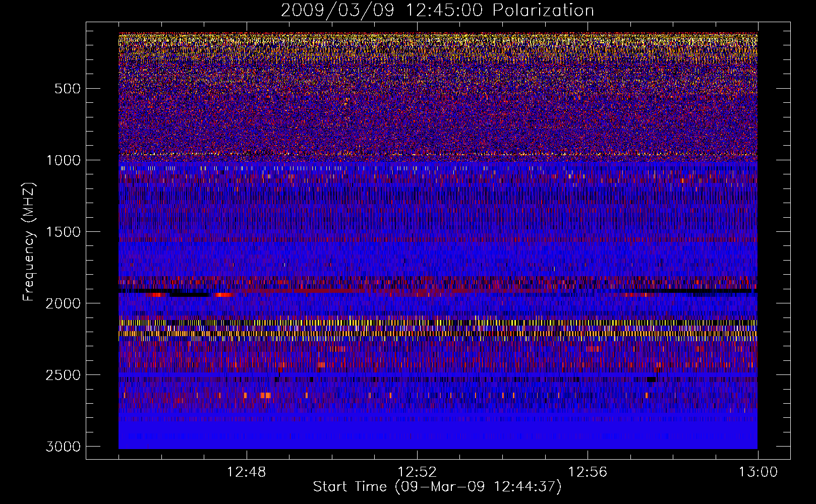Click the 1000 frequency tick label
816x504 pixels.
(x=63, y=160)
